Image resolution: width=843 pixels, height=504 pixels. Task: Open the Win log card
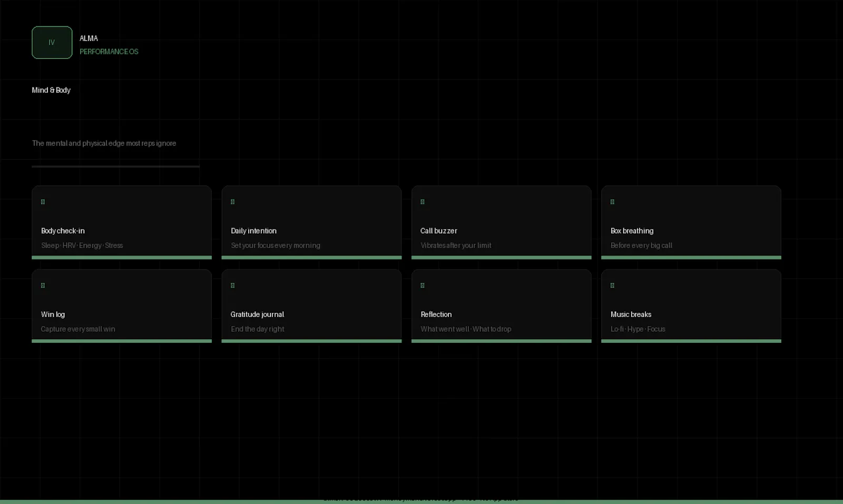click(122, 306)
